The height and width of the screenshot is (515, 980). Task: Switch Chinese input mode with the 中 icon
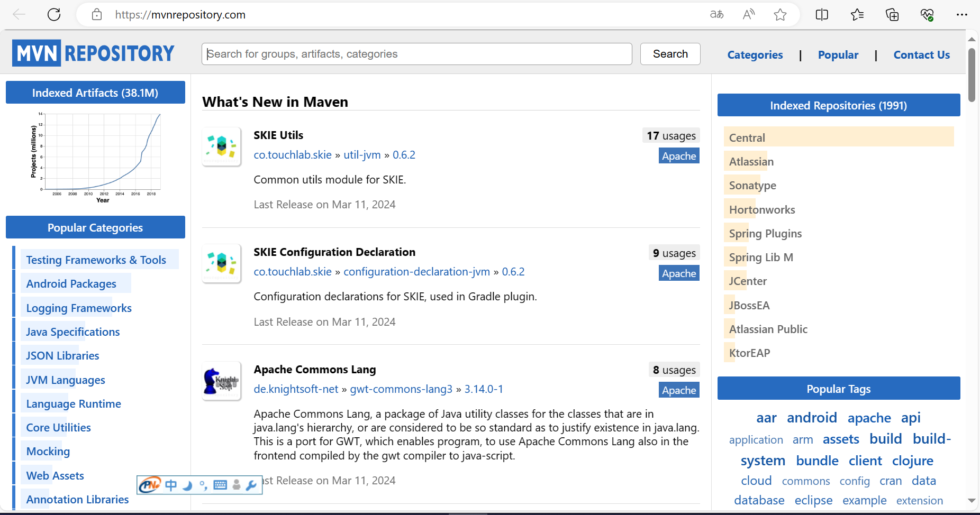pyautogui.click(x=171, y=485)
